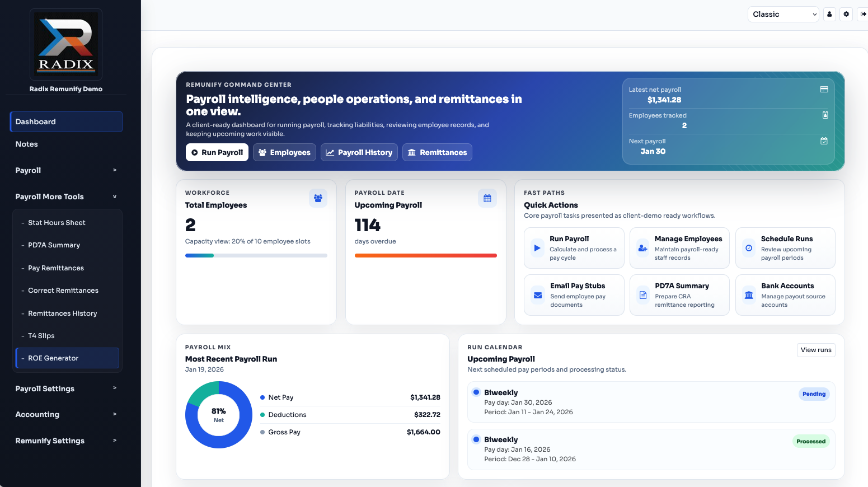This screenshot has width=868, height=487.
Task: Click the Net Pay blue legend dot
Action: coord(262,397)
